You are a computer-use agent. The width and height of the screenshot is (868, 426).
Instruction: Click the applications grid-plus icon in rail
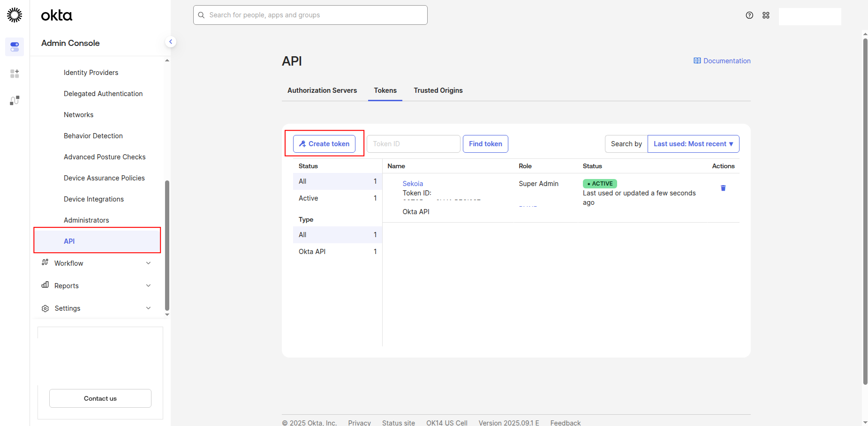(x=15, y=74)
